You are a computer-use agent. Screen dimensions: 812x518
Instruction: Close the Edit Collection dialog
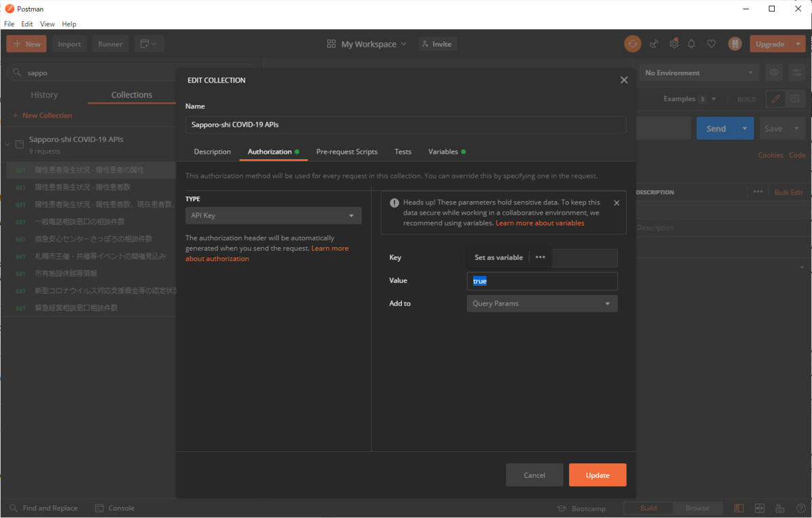coord(624,80)
